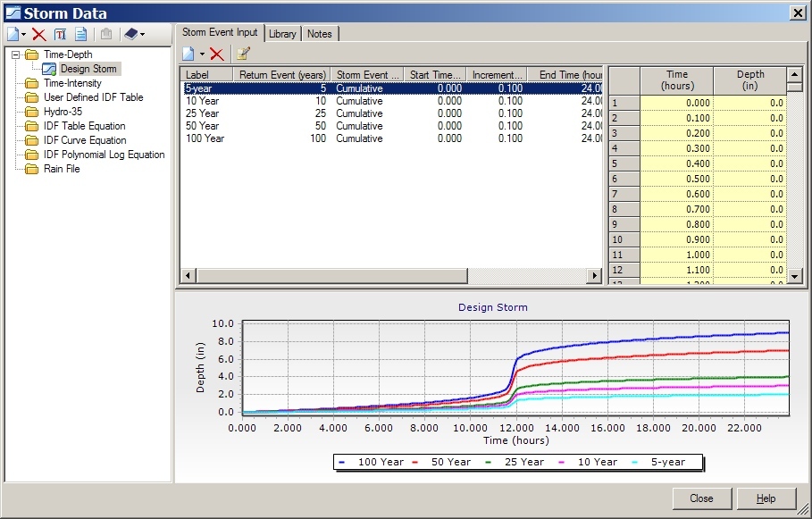The width and height of the screenshot is (812, 519).
Task: Open the Notes tab
Action: click(x=320, y=33)
